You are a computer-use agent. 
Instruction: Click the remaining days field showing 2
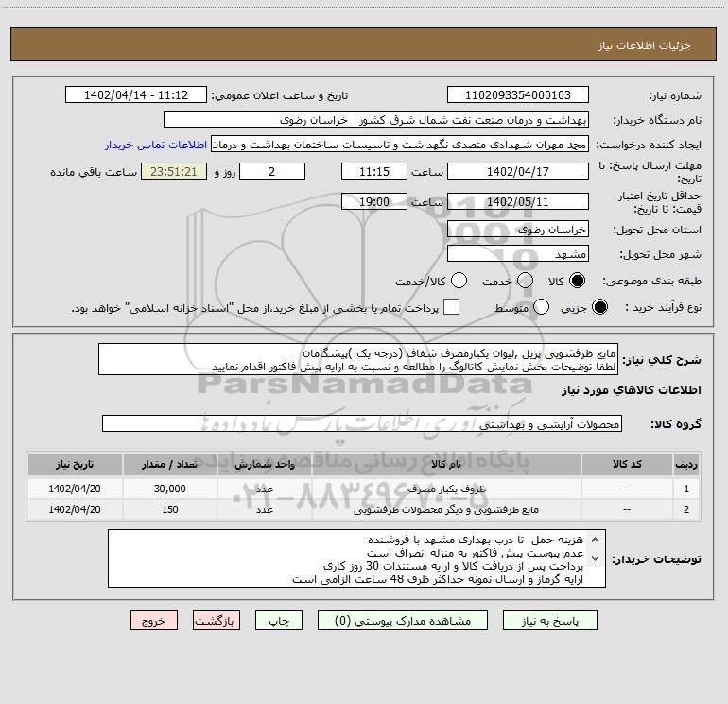click(272, 172)
